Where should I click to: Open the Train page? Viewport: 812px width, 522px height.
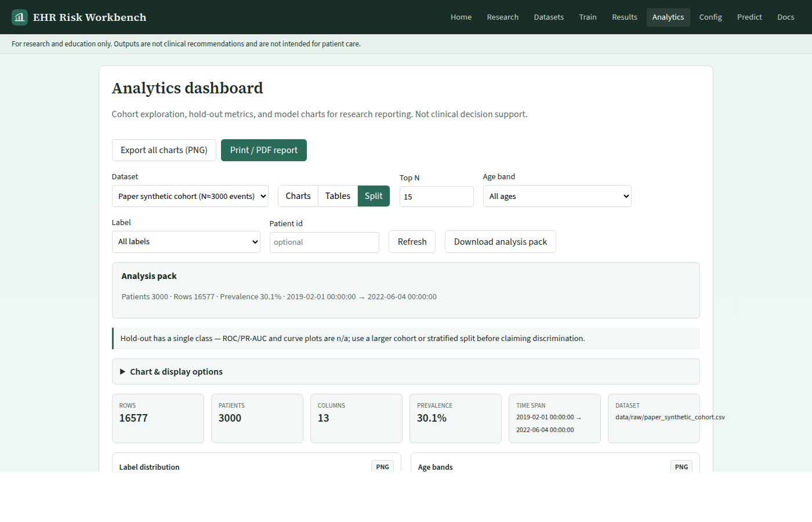pos(588,17)
